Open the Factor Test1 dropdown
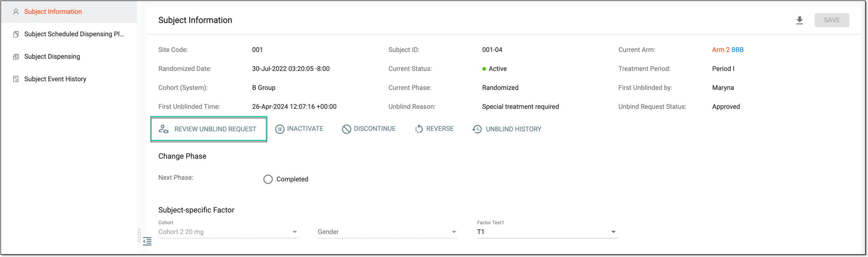Viewport: 868px width, 257px height. [x=547, y=232]
